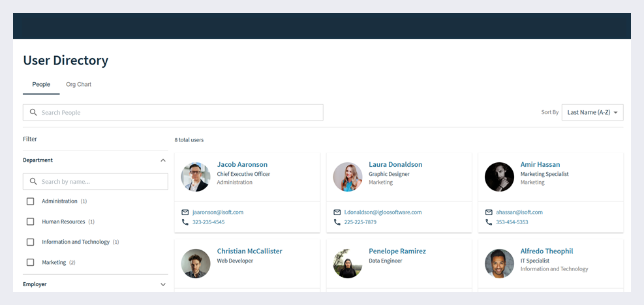Click 'Graphic Designer' job title

pos(389,174)
